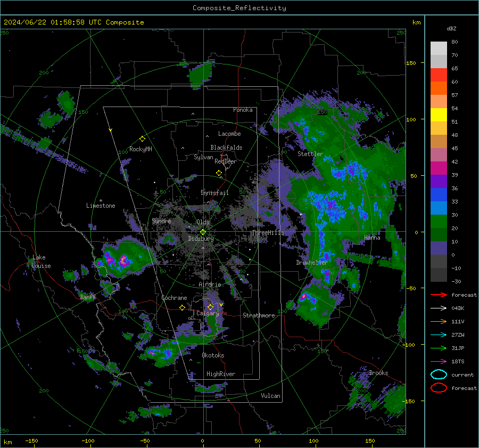The height and width of the screenshot is (448, 479).
Task: Click the red 65 dBZ color swatch
Action: point(439,75)
